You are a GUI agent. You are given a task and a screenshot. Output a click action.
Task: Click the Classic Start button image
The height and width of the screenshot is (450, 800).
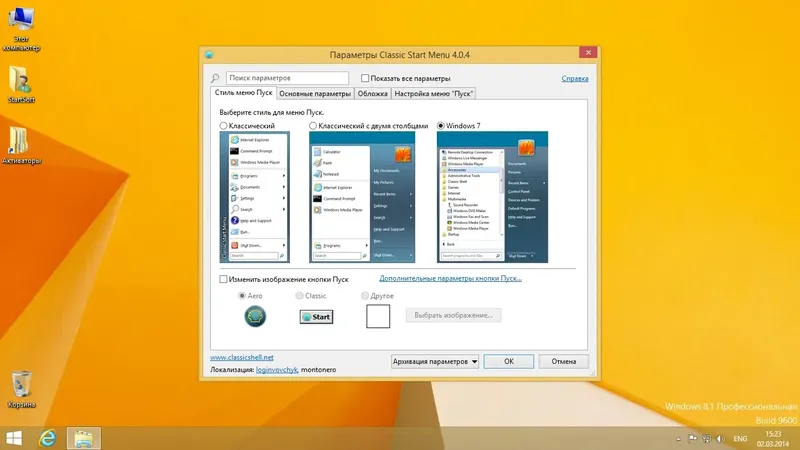coord(316,317)
